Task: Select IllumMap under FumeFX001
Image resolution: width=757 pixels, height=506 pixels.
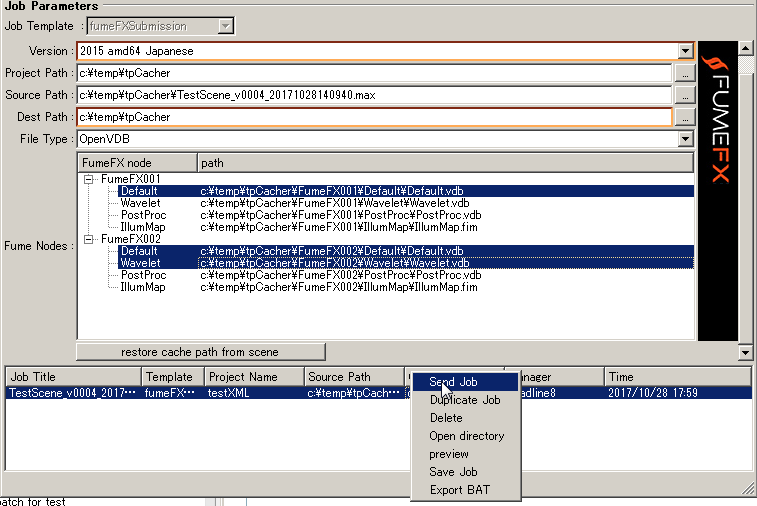Action: tap(143, 227)
